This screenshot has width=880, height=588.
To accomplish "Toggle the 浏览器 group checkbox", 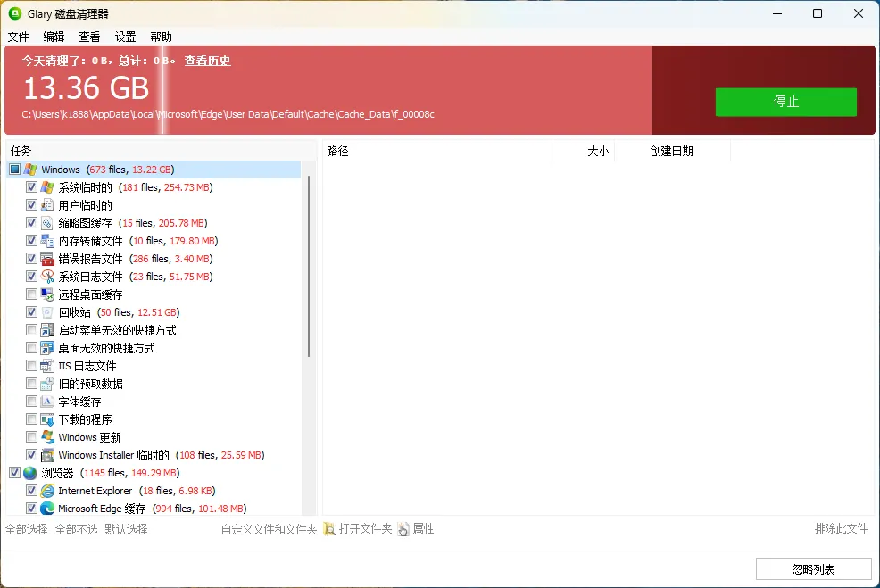I will tap(14, 473).
